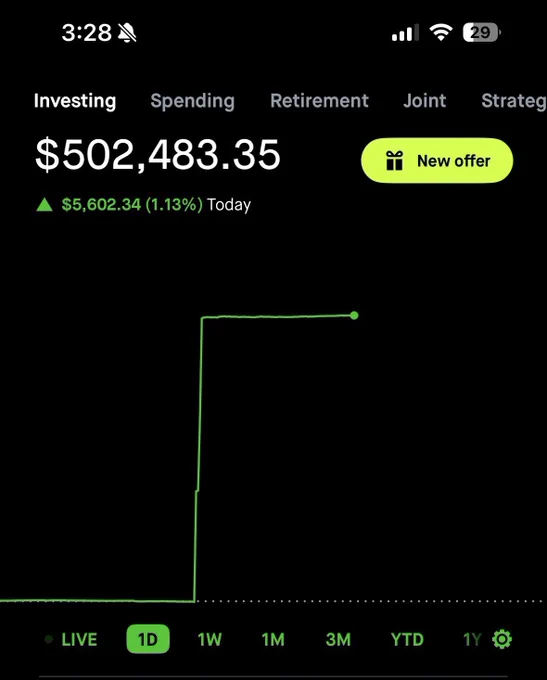Switch chart range to 1M
Screen dimensions: 547x680
click(273, 640)
